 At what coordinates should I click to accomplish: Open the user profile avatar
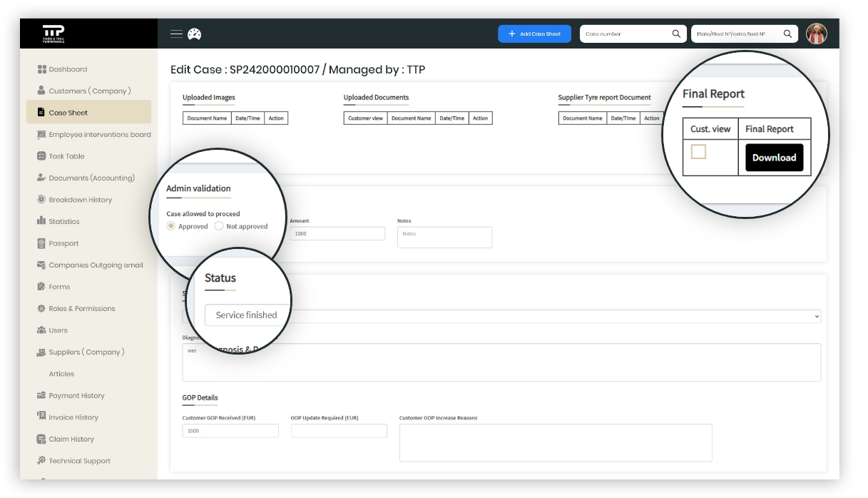click(x=816, y=34)
